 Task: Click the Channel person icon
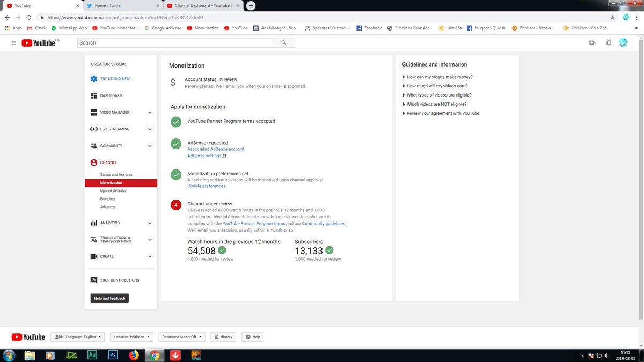pyautogui.click(x=94, y=162)
